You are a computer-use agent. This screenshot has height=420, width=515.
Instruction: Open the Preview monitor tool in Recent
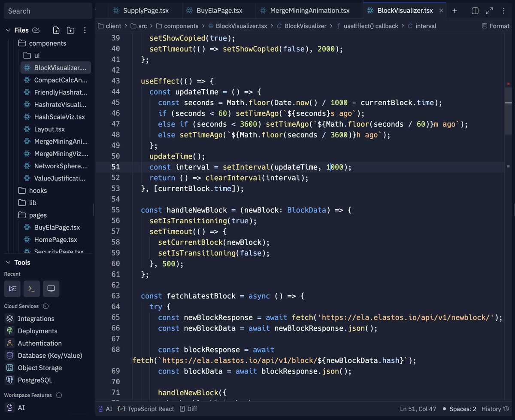(x=51, y=289)
